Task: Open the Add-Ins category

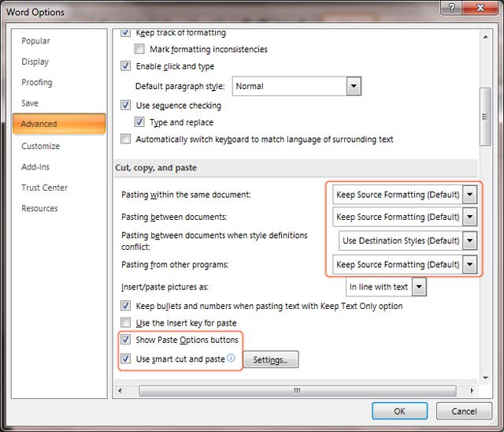Action: (x=35, y=167)
